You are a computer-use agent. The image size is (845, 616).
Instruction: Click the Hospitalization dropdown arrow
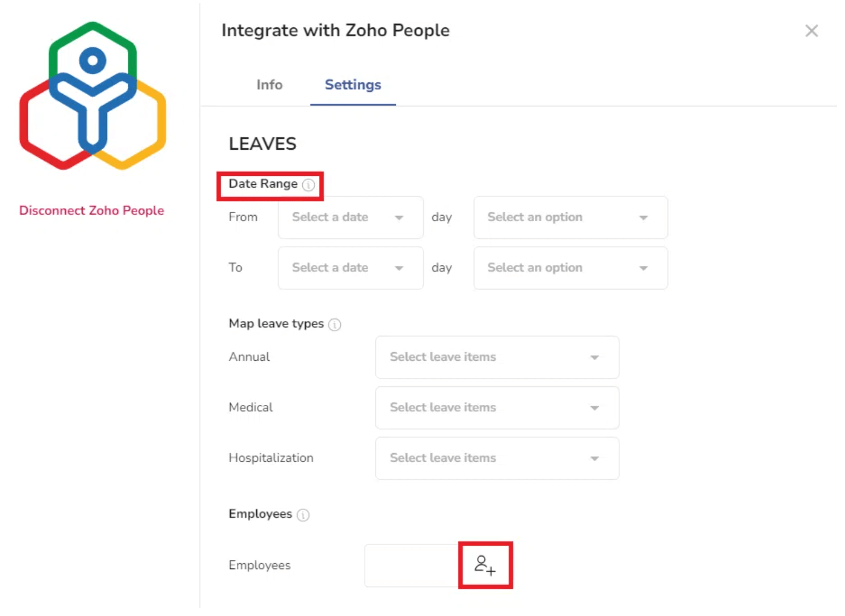(x=594, y=458)
